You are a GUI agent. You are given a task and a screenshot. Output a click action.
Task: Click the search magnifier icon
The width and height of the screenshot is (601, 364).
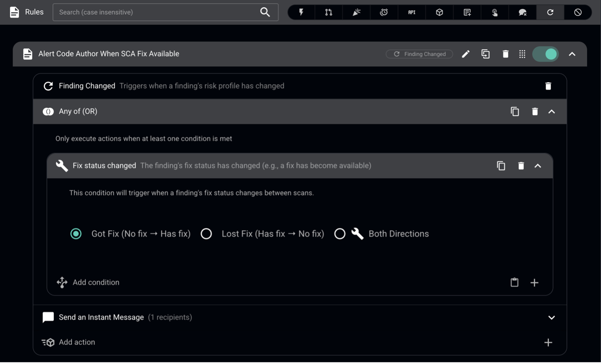265,12
